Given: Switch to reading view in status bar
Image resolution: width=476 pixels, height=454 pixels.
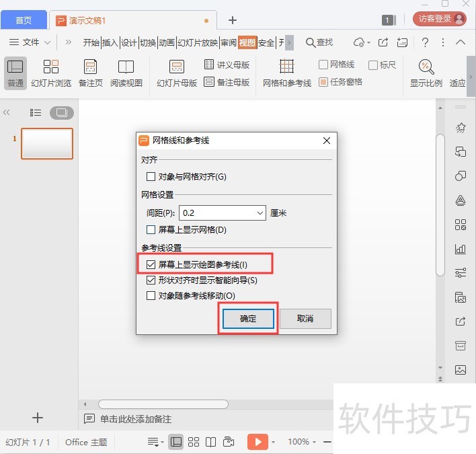Looking at the screenshot, I should pos(210,442).
